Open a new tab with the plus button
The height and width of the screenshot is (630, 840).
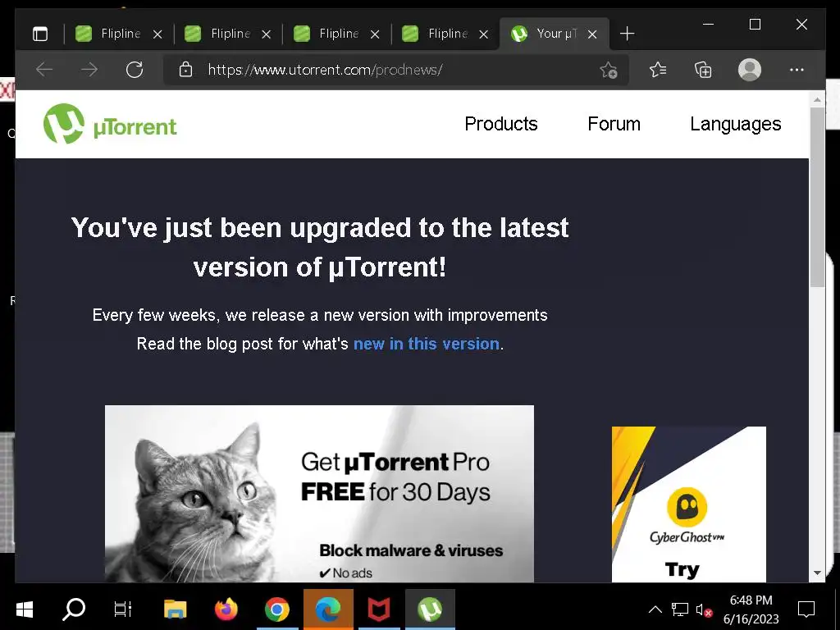627,34
